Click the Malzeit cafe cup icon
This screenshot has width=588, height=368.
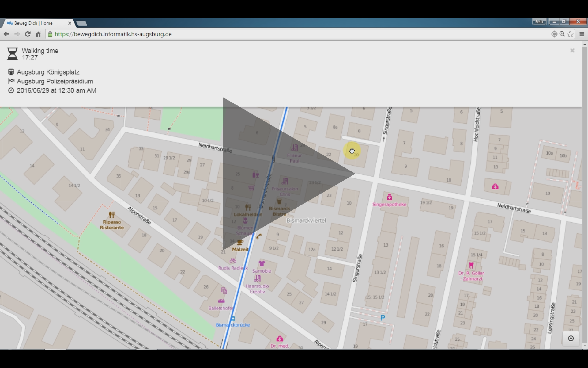240,242
